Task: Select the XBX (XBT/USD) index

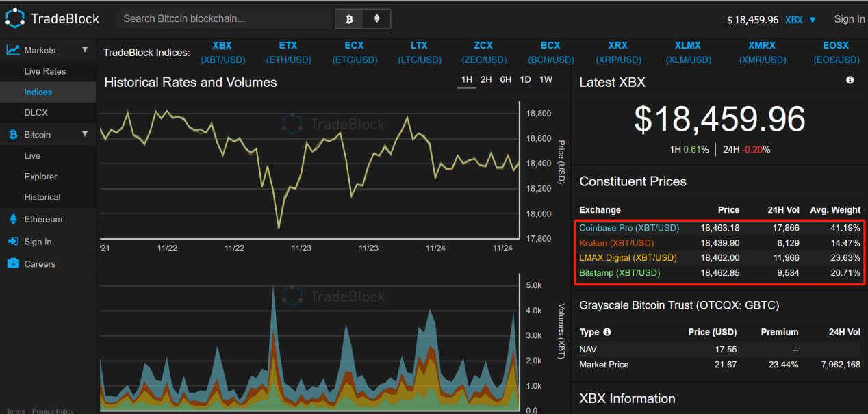Action: 222,53
